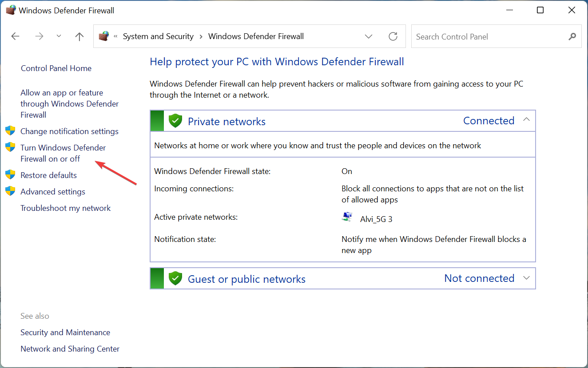Image resolution: width=588 pixels, height=368 pixels.
Task: Click the Forward navigation arrow
Action: click(40, 36)
